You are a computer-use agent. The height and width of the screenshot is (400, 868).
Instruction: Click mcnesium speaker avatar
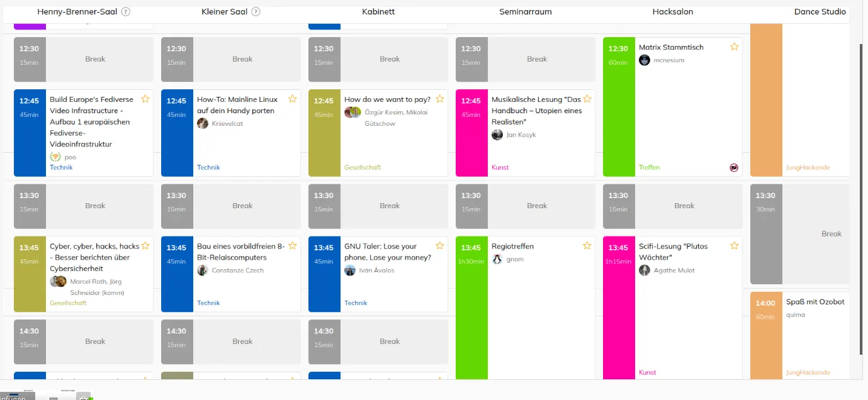pyautogui.click(x=645, y=60)
